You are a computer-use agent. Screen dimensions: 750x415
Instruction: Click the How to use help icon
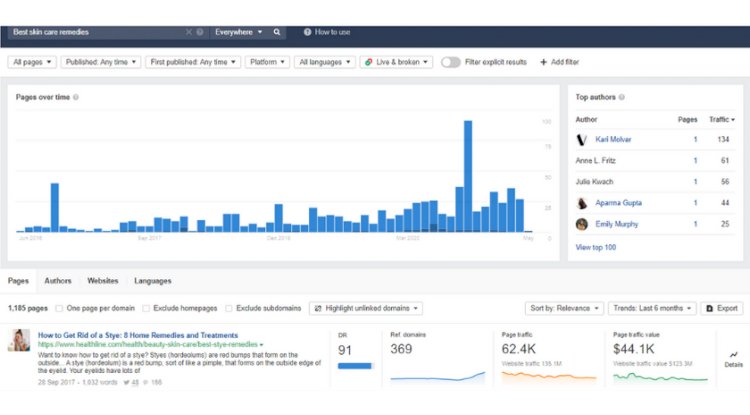[x=307, y=32]
